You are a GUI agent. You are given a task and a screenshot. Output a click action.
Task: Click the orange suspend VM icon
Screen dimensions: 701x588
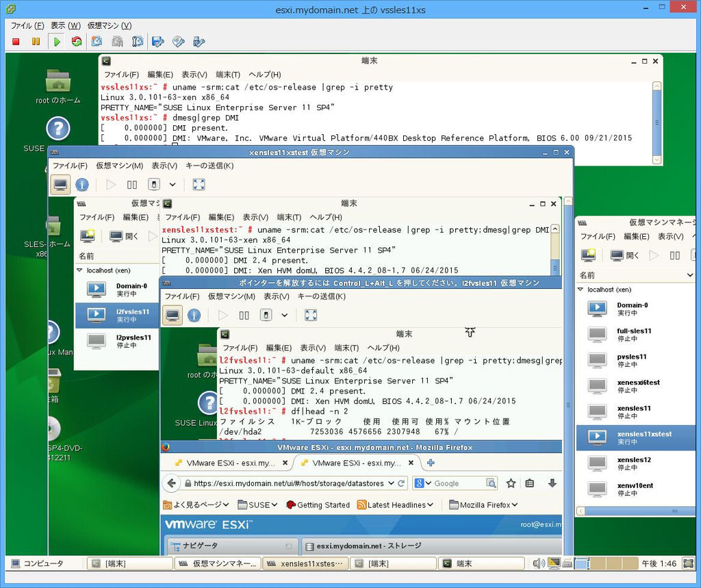pos(36,42)
